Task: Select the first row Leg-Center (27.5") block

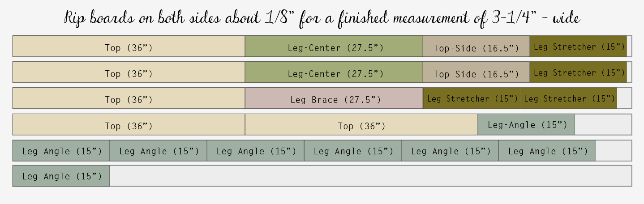Action: [334, 47]
